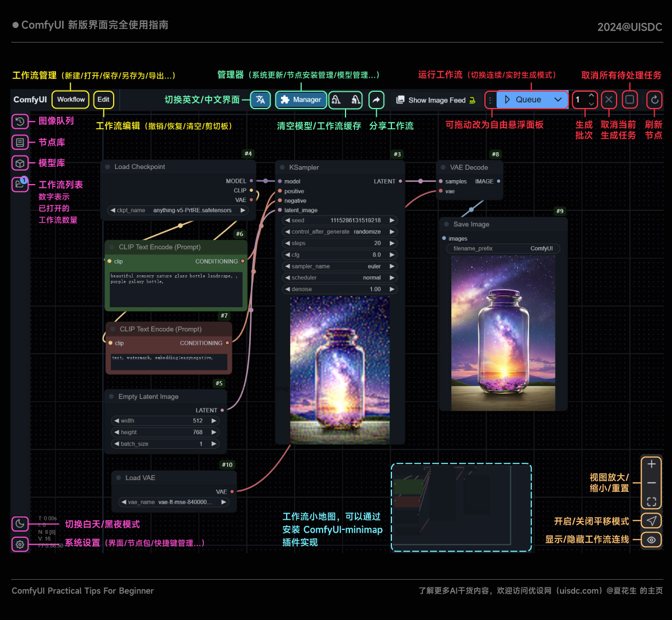672x620 pixels.
Task: Toggle pan mode arrow icon
Action: point(651,521)
